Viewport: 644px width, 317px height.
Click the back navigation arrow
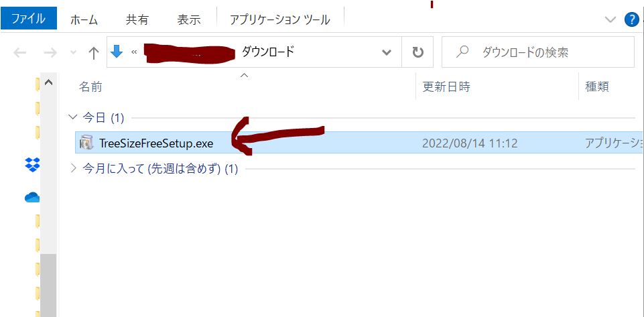tap(20, 53)
